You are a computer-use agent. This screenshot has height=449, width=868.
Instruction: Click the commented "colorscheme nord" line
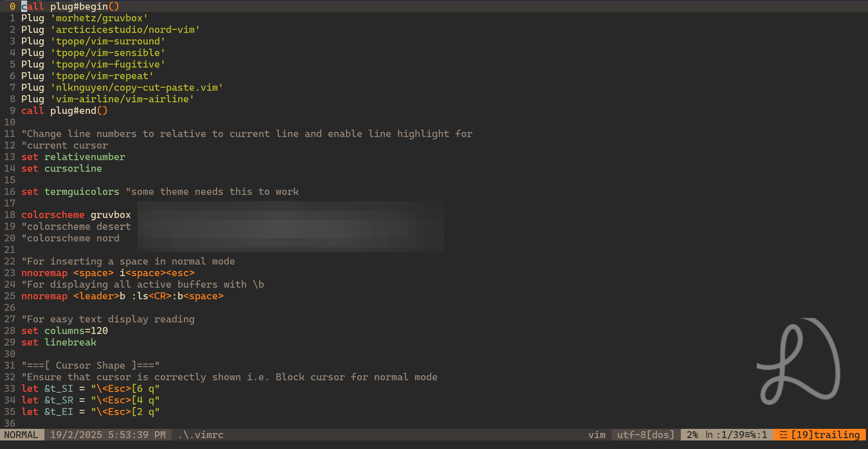point(70,238)
